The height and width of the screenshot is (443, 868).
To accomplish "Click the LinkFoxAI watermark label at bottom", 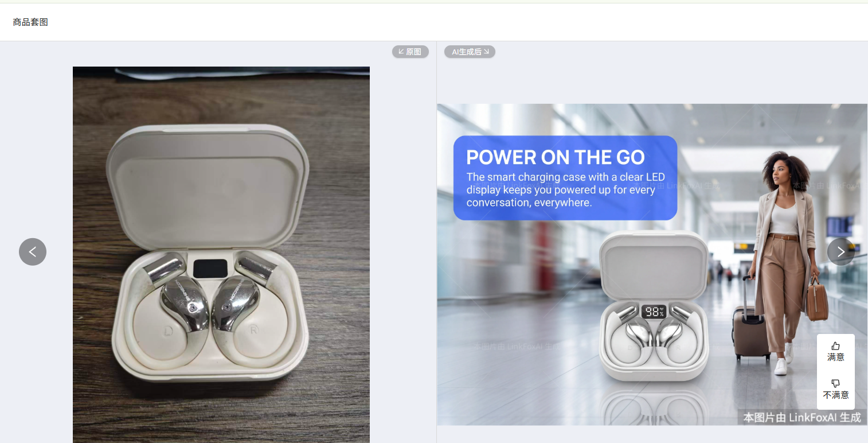I will point(802,417).
